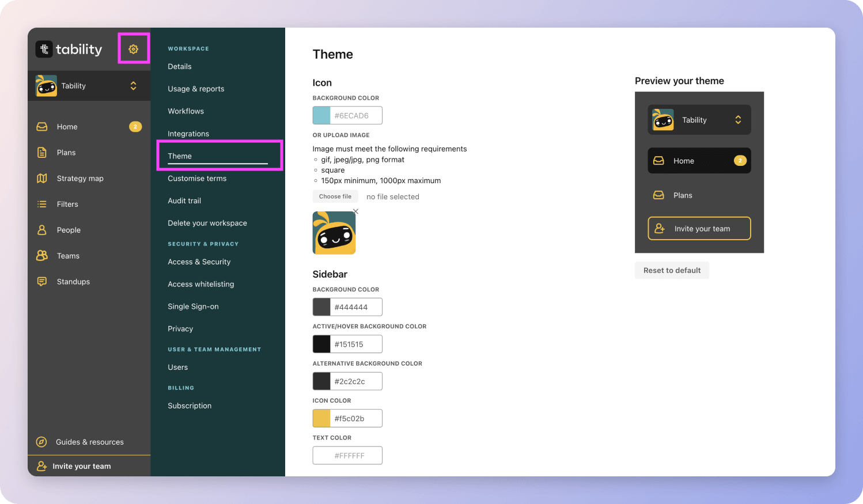
Task: Select Customise terms in settings menu
Action: (197, 179)
